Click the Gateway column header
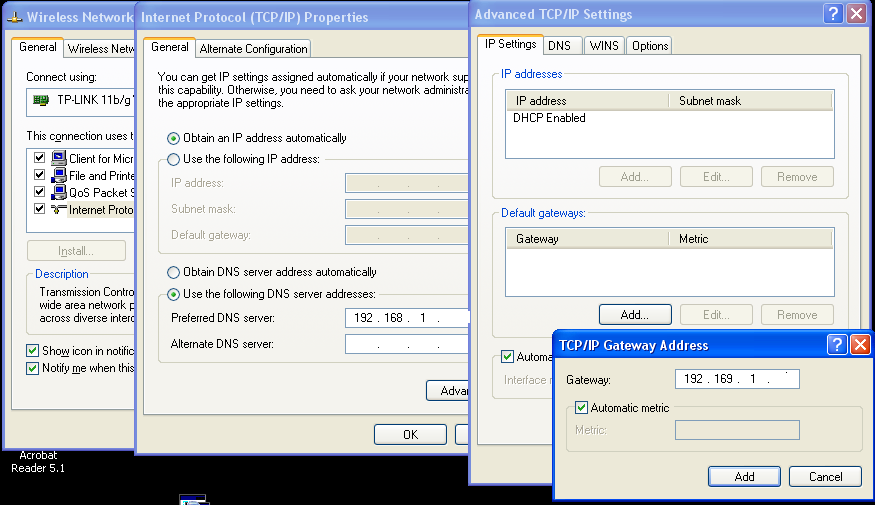The image size is (875, 505). pos(588,239)
